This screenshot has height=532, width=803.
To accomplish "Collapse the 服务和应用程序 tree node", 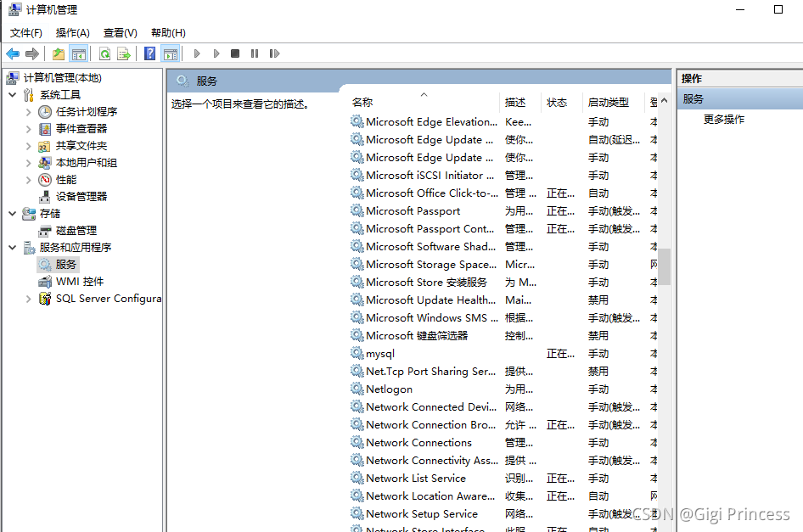I will click(12, 247).
